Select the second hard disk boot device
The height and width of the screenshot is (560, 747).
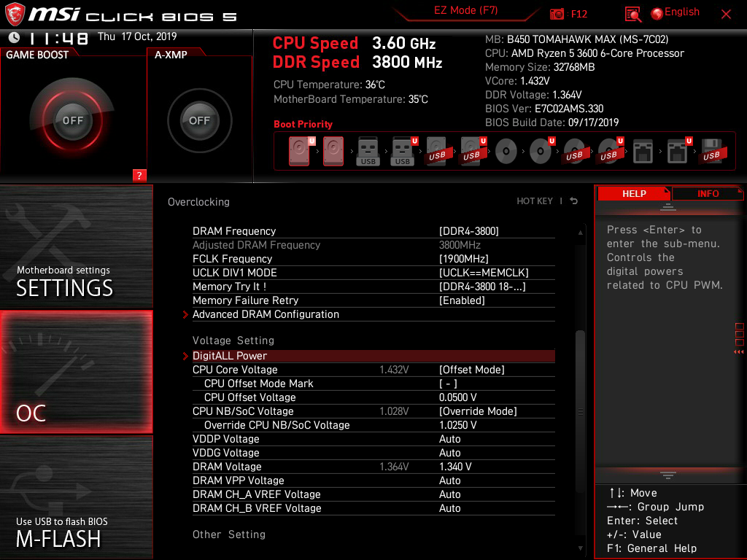[333, 151]
